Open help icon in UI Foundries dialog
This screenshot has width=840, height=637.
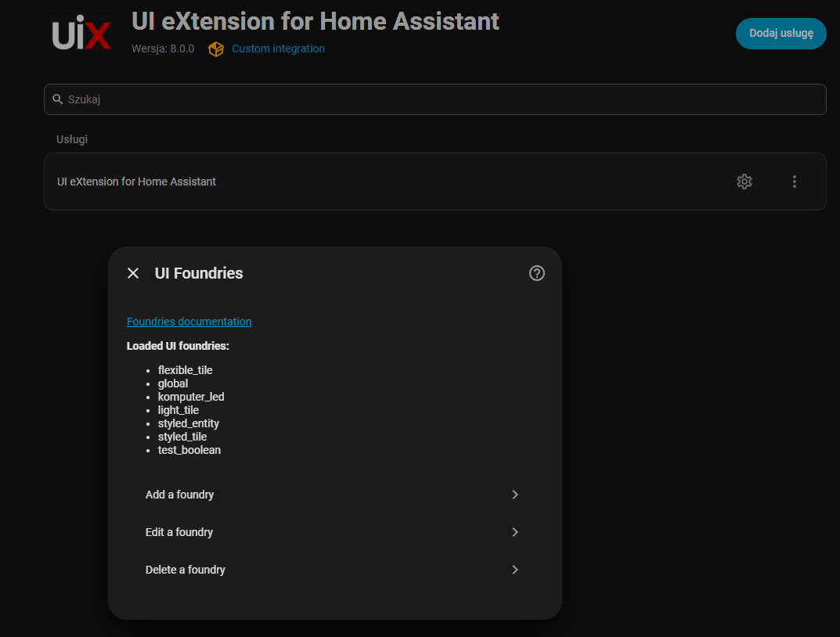537,274
